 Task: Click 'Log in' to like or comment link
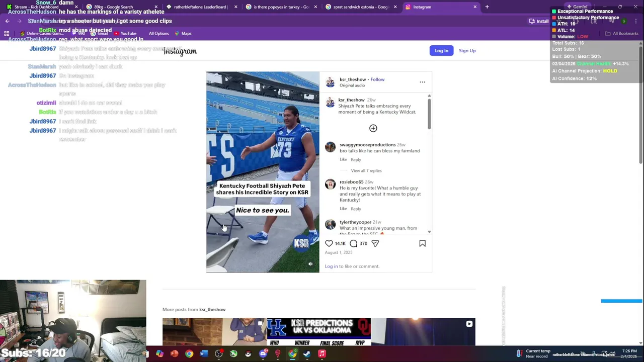[x=332, y=266]
